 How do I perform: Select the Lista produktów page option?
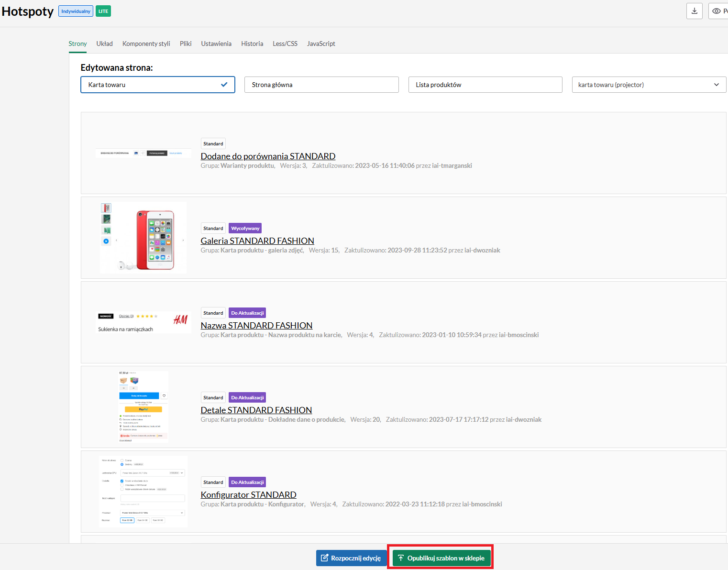(x=485, y=85)
